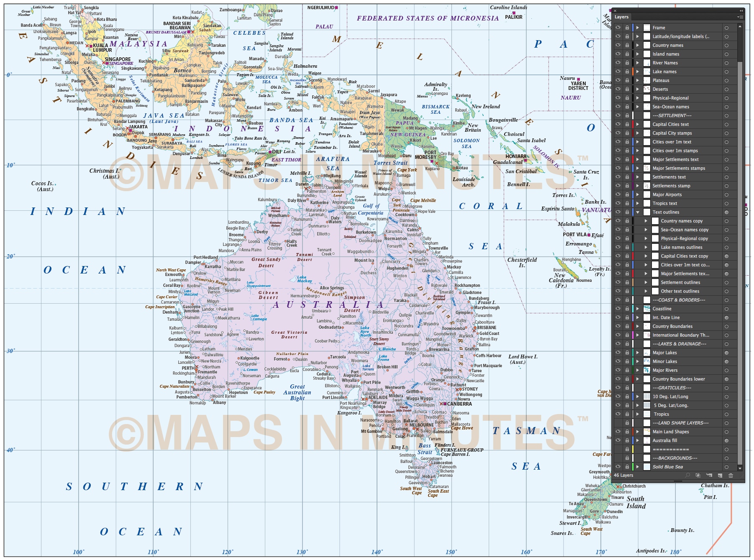Image resolution: width=754 pixels, height=560 pixels.
Task: Click the Make/Release Clipping Mask icon
Action: pyautogui.click(x=698, y=476)
